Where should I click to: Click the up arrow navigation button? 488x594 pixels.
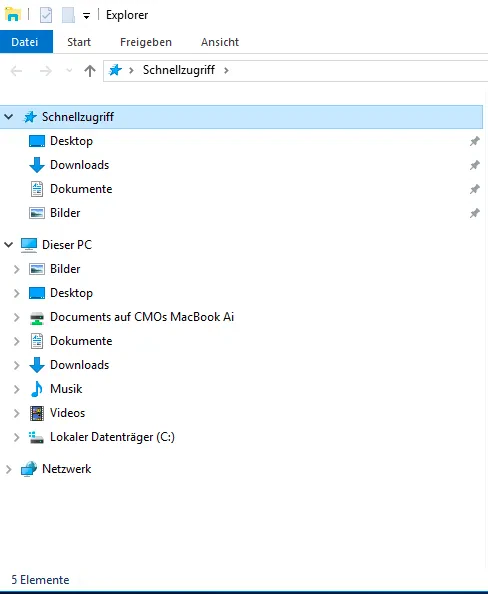tap(90, 71)
